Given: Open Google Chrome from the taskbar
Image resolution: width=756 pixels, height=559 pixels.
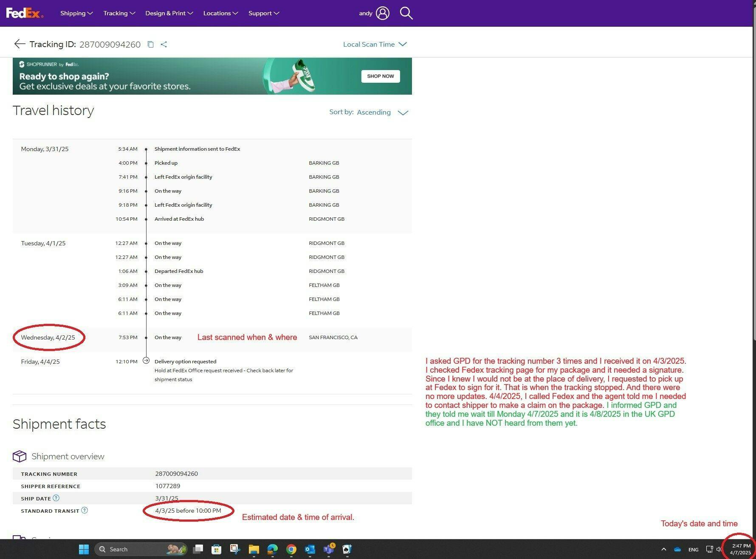Looking at the screenshot, I should pos(291,549).
